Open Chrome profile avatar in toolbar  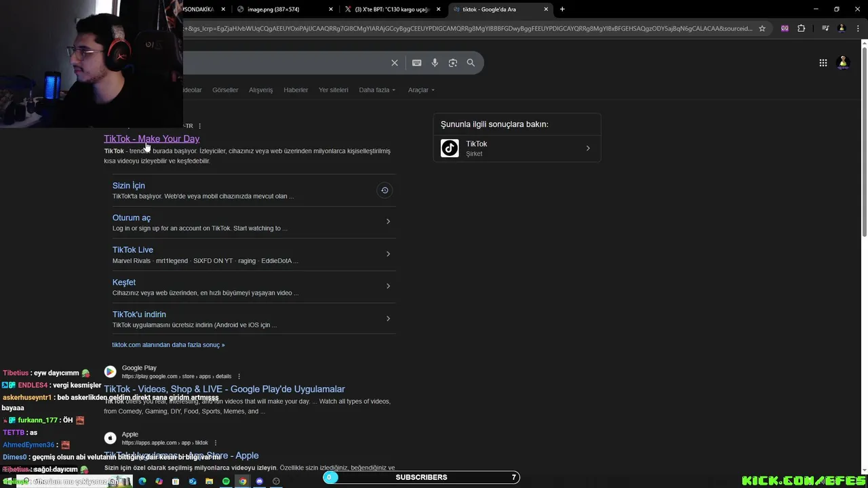coord(842,28)
